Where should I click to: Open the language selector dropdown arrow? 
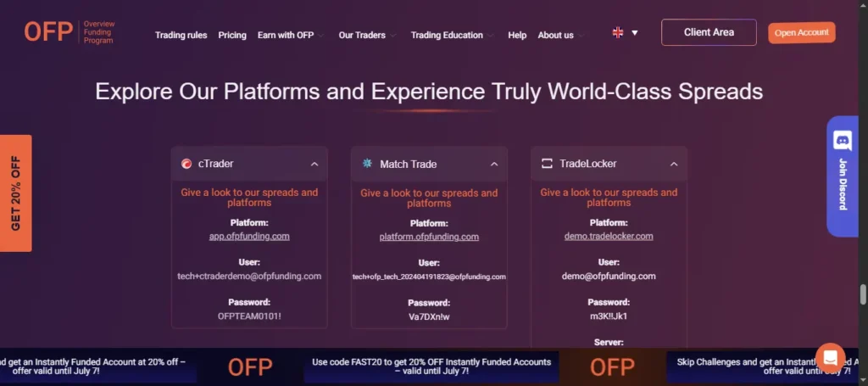(x=634, y=33)
